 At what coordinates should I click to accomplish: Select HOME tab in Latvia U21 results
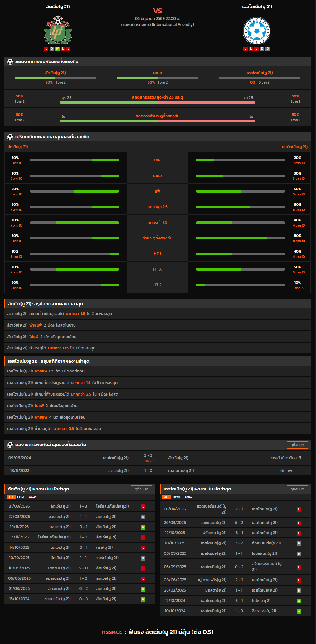(21, 497)
